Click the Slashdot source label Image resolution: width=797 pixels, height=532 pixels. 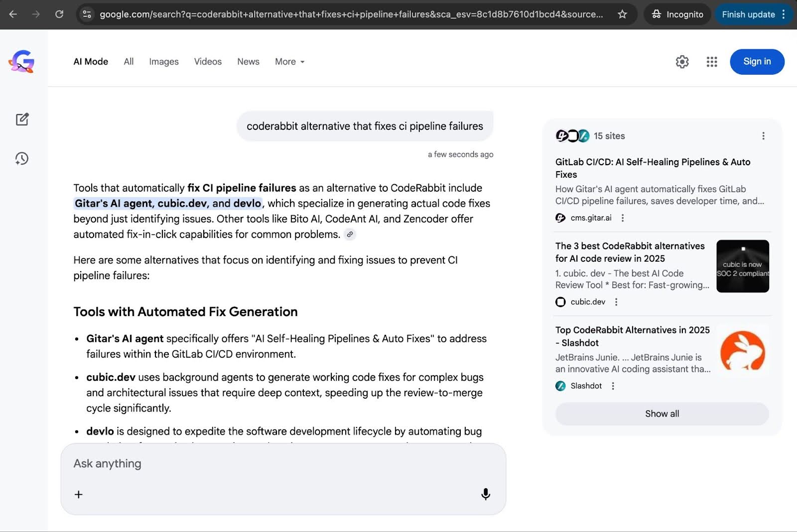pyautogui.click(x=586, y=386)
